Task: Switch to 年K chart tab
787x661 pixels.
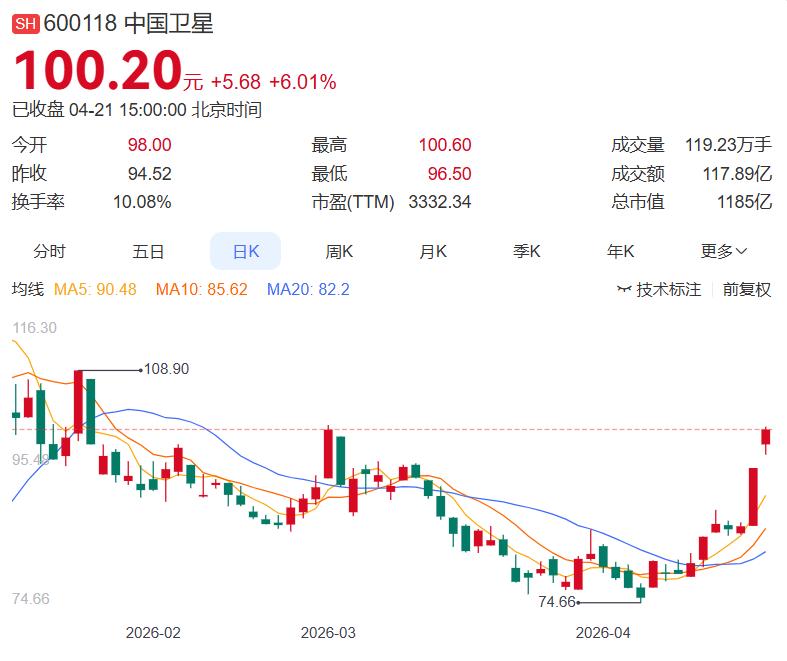Action: (620, 251)
